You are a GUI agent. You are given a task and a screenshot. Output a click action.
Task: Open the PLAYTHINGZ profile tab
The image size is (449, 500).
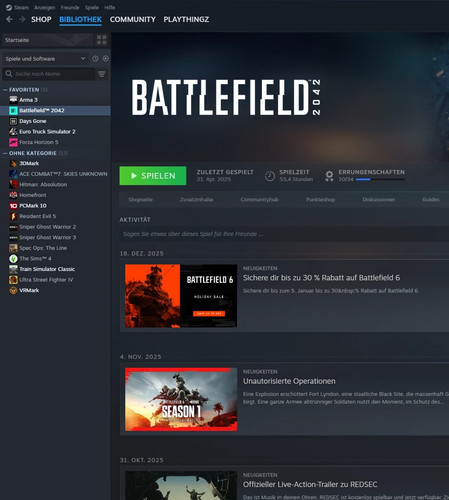point(186,19)
